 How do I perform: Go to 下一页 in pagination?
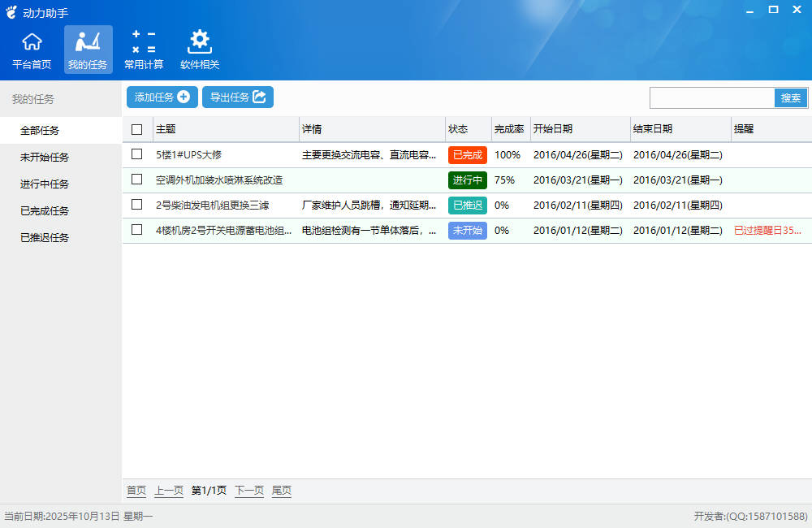pos(249,491)
